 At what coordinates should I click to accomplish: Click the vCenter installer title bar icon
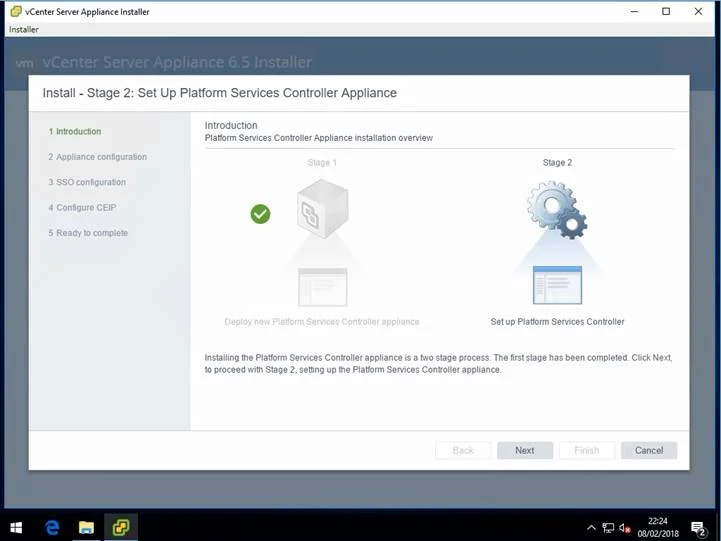(16, 11)
